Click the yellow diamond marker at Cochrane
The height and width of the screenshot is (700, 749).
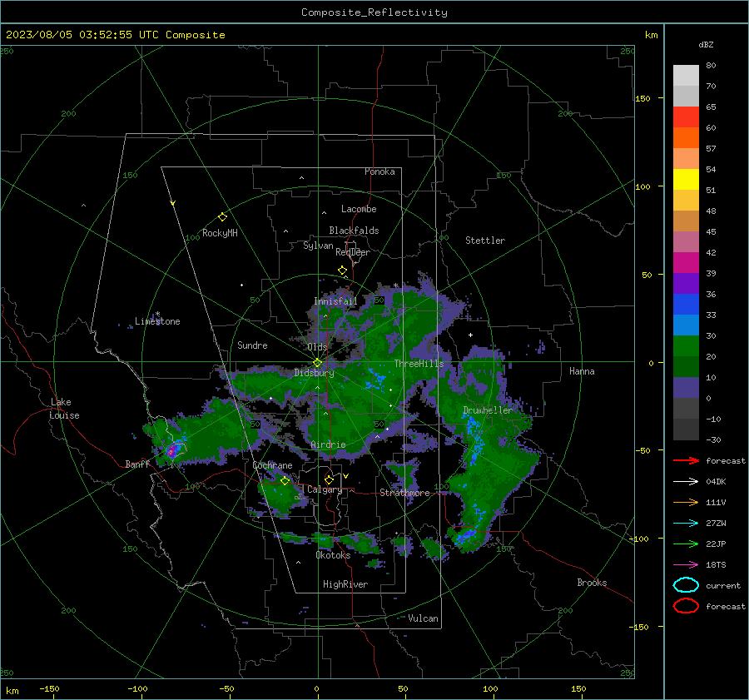tap(285, 481)
